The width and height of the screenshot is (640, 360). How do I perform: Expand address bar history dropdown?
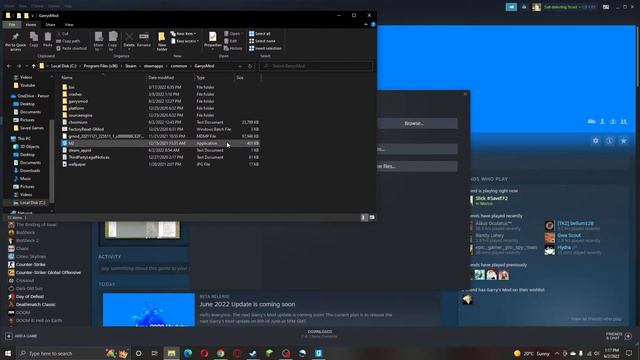click(x=240, y=66)
